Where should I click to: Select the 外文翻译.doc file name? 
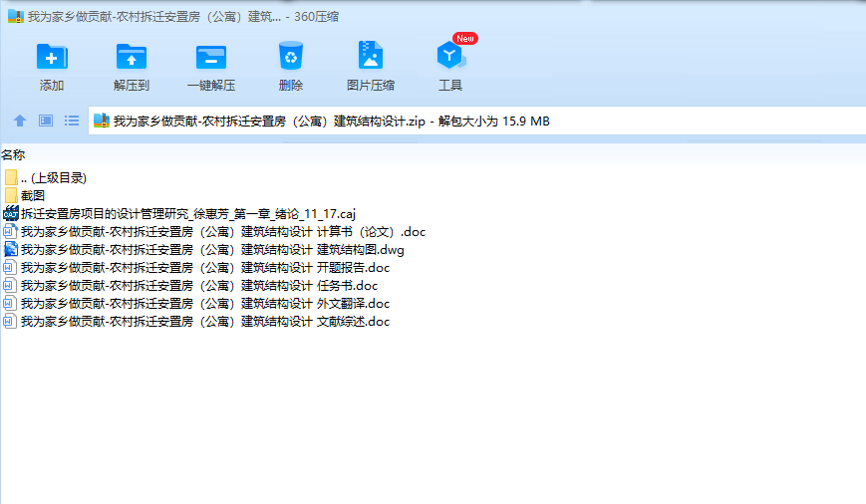coord(205,304)
